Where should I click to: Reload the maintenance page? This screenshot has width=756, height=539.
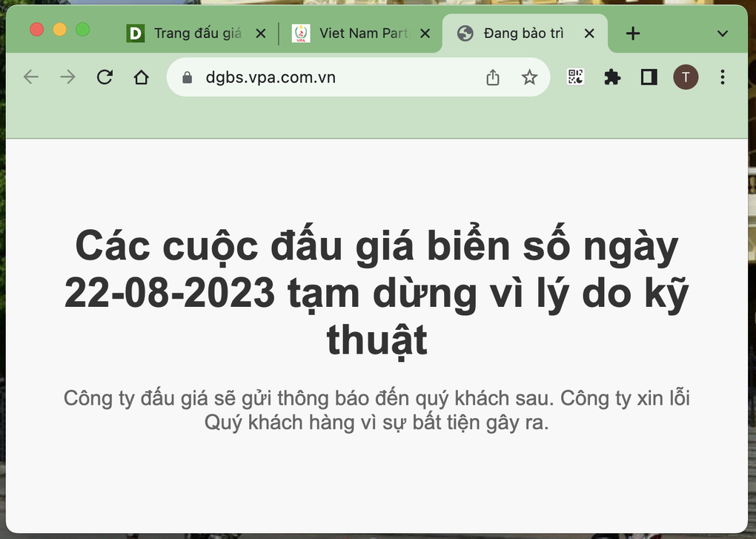105,77
